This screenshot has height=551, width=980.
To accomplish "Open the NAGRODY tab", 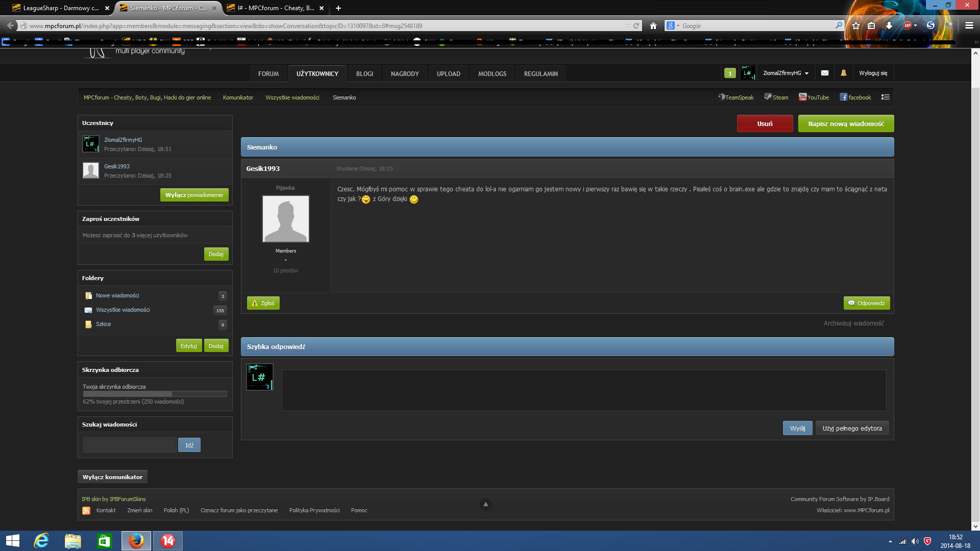I will tap(405, 74).
